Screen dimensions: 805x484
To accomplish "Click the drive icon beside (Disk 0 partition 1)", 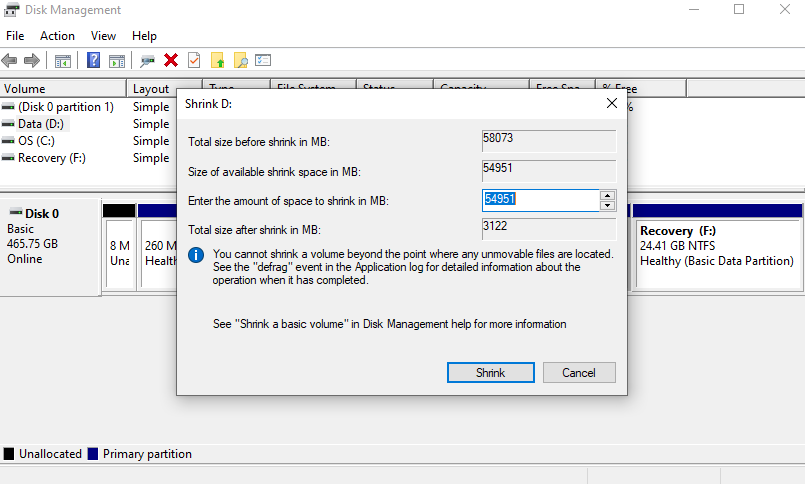I will pos(8,107).
